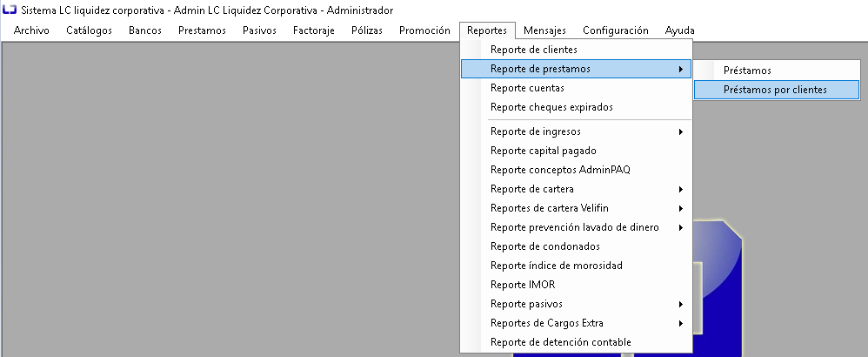This screenshot has width=868, height=357.
Task: Expand Reportes de Cargos Extra submenu
Action: click(577, 323)
